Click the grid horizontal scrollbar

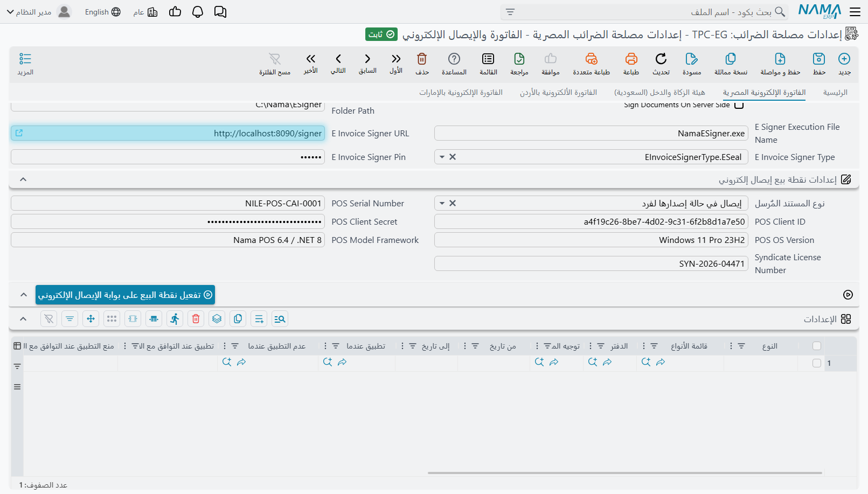pos(625,473)
